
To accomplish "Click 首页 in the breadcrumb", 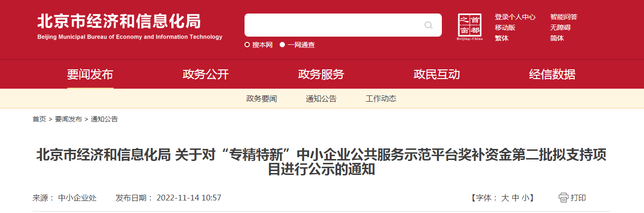I will [x=39, y=119].
